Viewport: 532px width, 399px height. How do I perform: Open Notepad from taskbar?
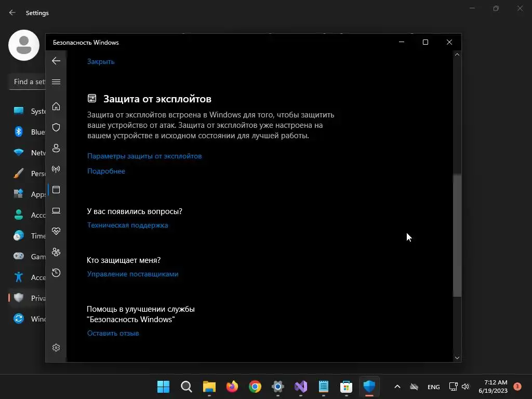(x=324, y=387)
